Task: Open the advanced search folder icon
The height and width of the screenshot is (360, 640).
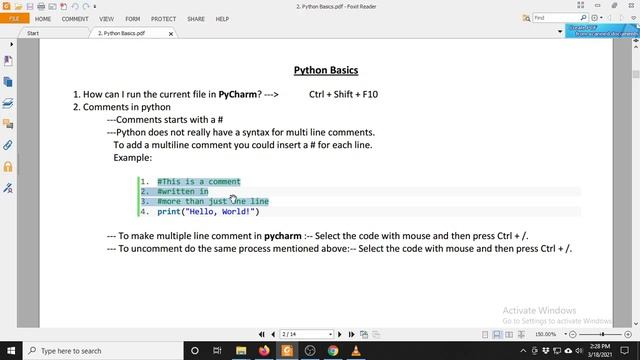Action: [x=526, y=18]
